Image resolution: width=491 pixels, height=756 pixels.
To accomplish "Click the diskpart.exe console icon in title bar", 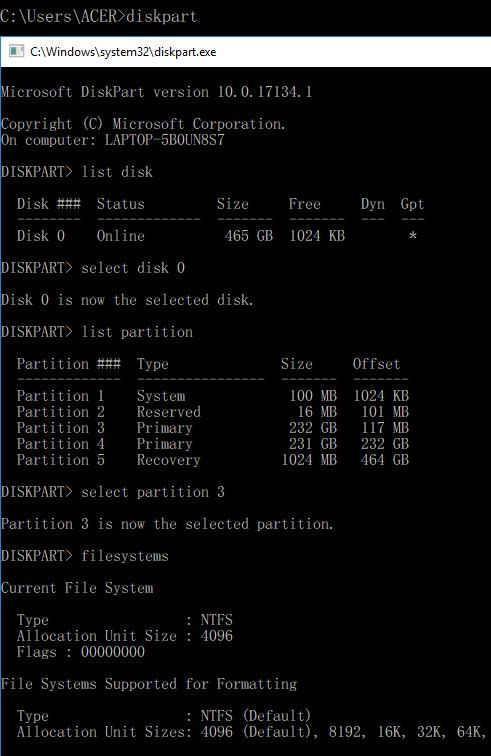I will (x=16, y=51).
